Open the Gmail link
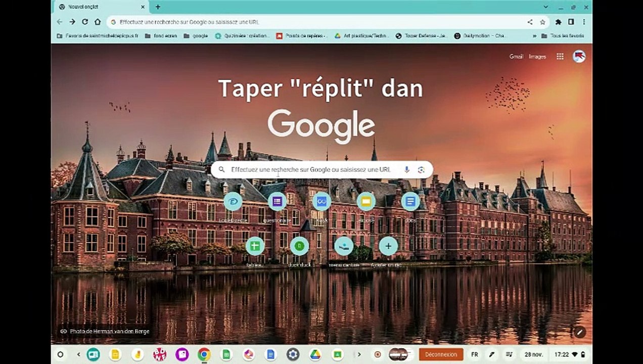 (516, 57)
